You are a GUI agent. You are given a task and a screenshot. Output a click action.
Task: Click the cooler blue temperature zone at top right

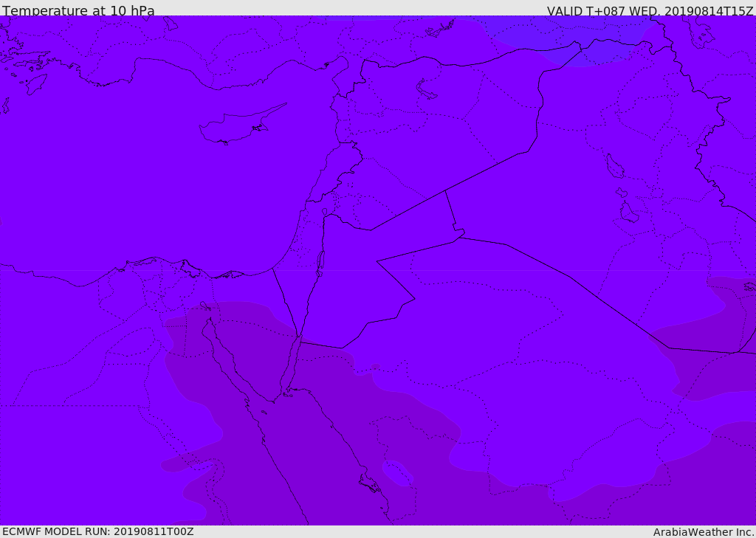pos(569,41)
